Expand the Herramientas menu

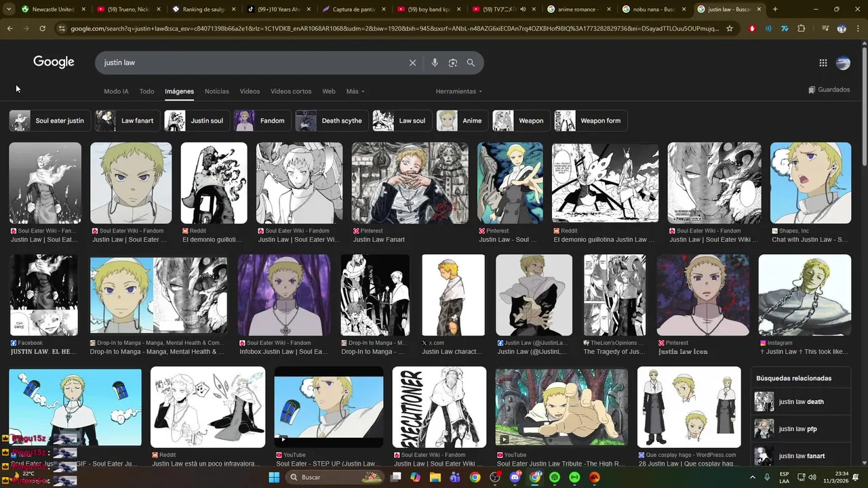pos(459,91)
